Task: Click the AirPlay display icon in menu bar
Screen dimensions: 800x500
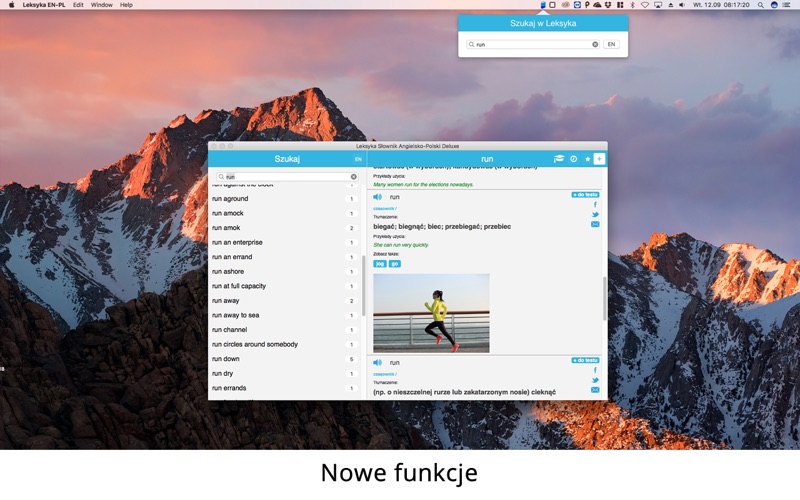Action: (x=658, y=5)
